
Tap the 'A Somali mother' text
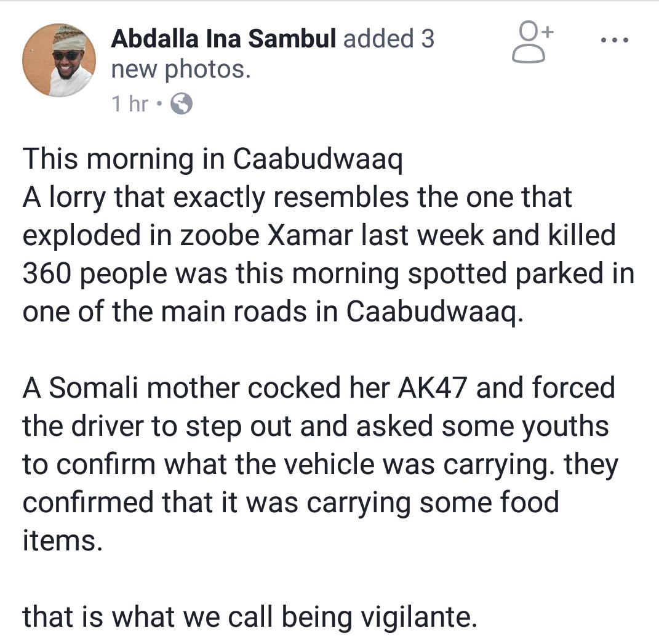[x=131, y=387]
